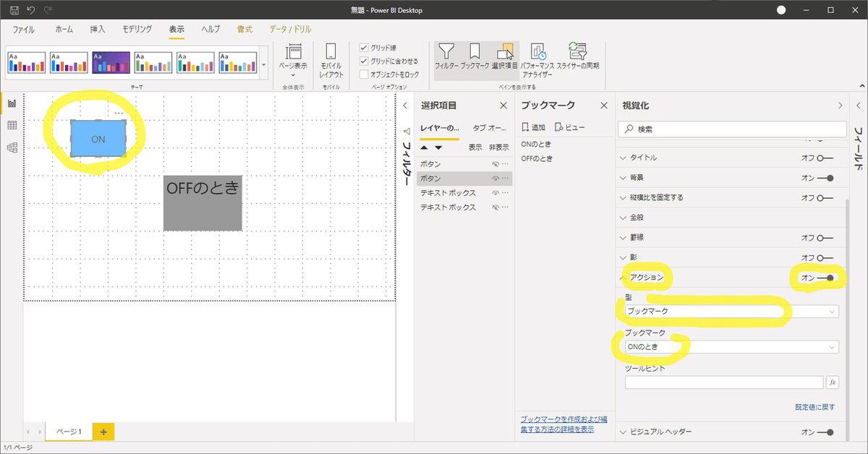Toggle the グリッド線 checkbox
Viewport: 868px width, 454px height.
click(x=364, y=48)
